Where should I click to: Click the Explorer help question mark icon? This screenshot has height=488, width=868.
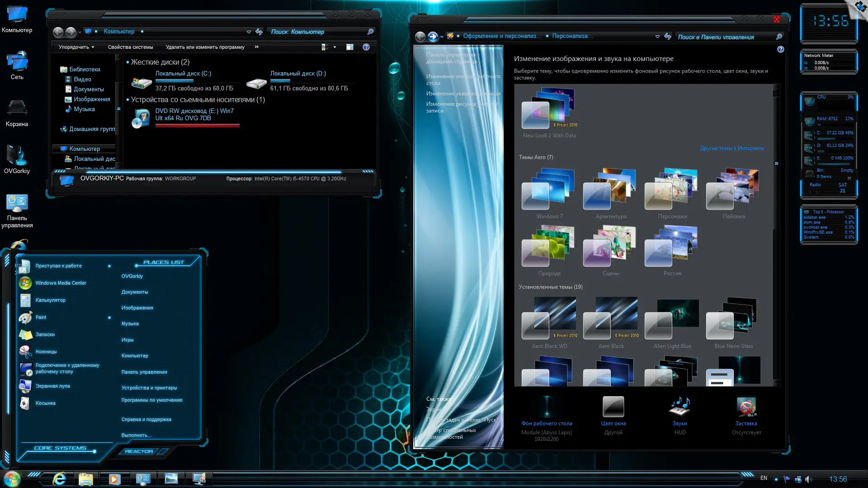pyautogui.click(x=366, y=47)
